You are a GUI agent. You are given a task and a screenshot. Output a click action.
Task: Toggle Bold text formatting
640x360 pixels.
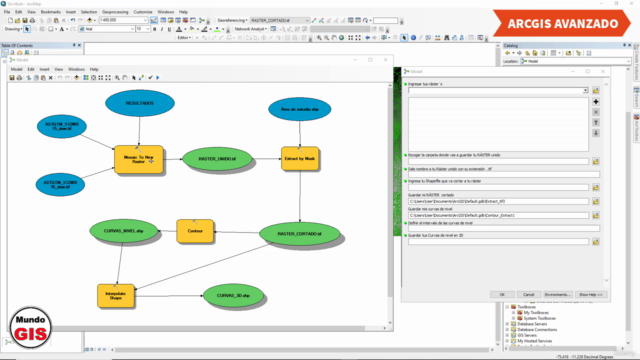(x=154, y=29)
